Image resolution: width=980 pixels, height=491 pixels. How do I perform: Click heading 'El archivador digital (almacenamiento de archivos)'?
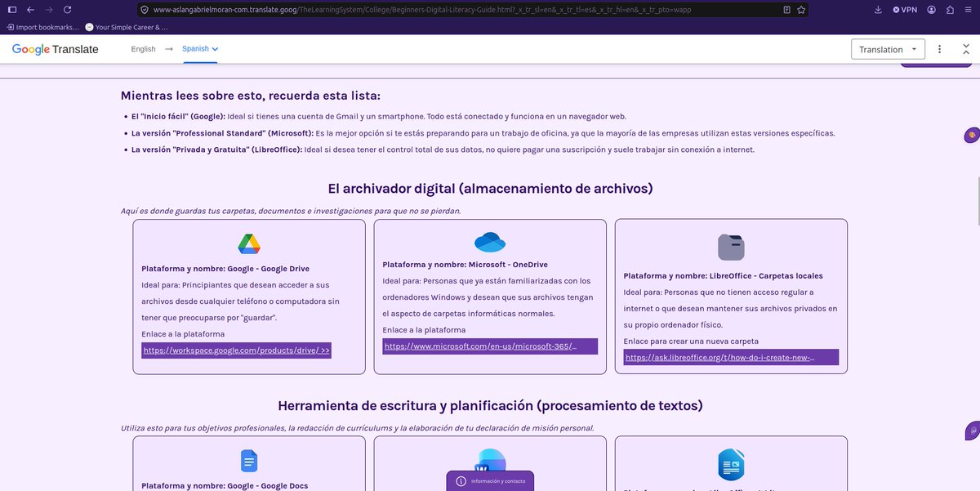coord(490,189)
